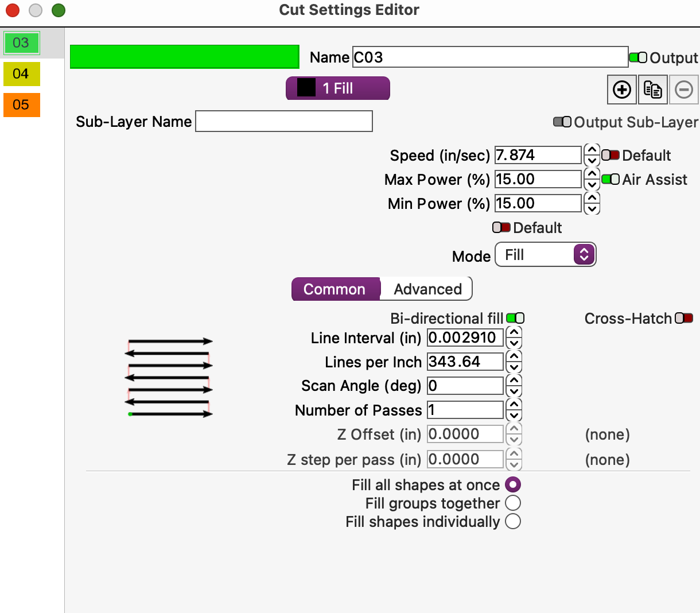Image resolution: width=700 pixels, height=613 pixels.
Task: Click the Max Power field showing 15.00
Action: [x=538, y=179]
